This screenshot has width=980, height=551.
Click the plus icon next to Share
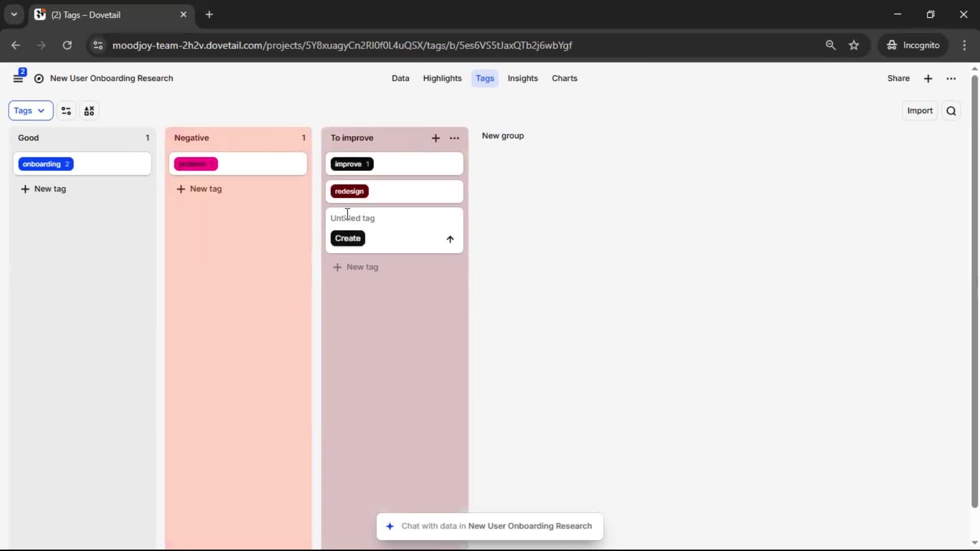[928, 79]
